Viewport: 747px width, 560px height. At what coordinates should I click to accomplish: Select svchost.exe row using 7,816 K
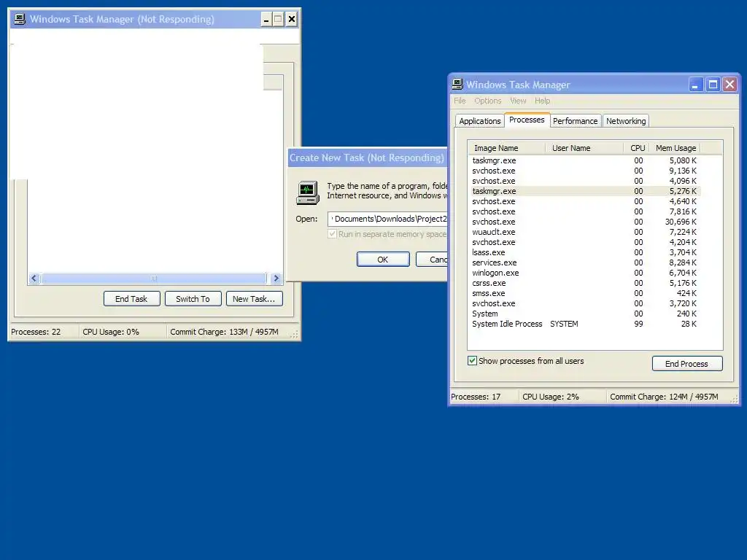click(584, 211)
